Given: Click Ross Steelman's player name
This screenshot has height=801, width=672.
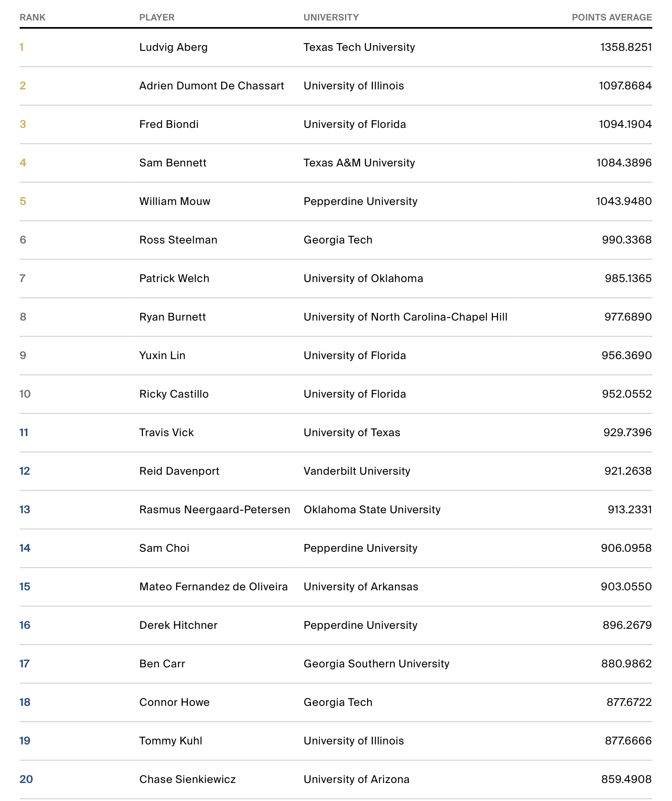Looking at the screenshot, I should (x=178, y=240).
